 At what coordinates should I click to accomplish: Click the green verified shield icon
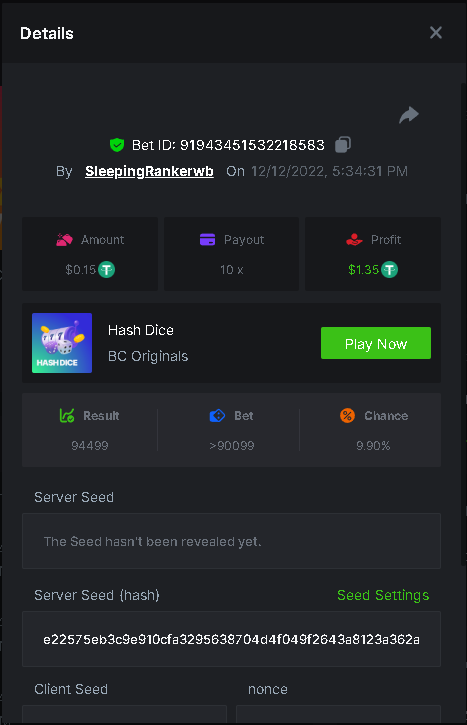117,145
